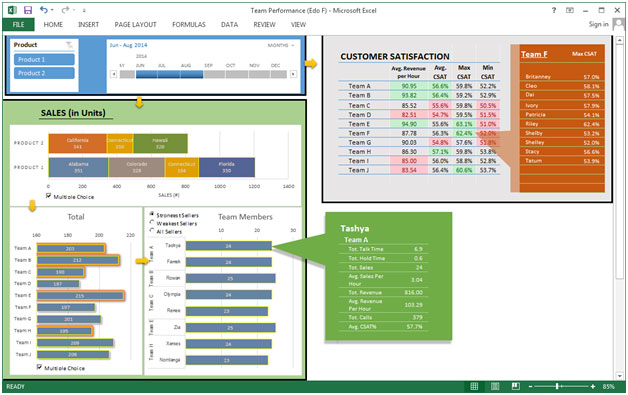Open the Undo history dropdown arrow
This screenshot has height=395, width=628.
pyautogui.click(x=52, y=10)
